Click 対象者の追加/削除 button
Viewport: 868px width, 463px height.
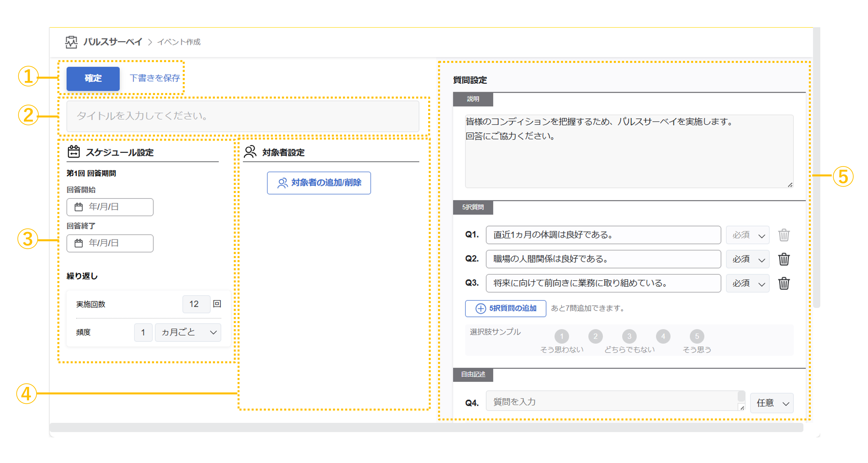[319, 183]
